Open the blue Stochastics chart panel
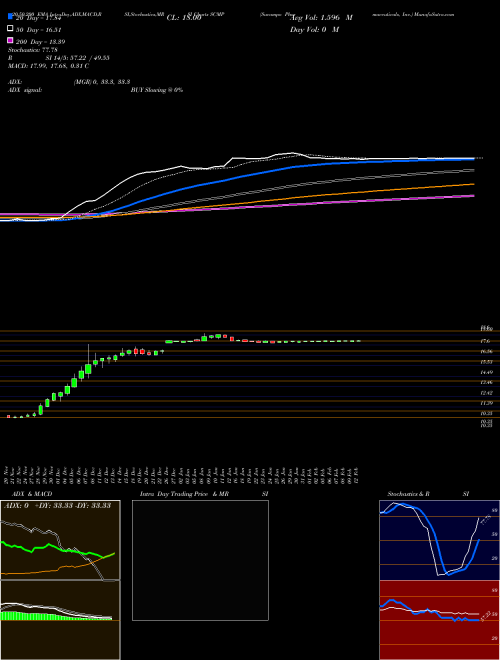Viewport: 500px width, 660px height. [439, 540]
